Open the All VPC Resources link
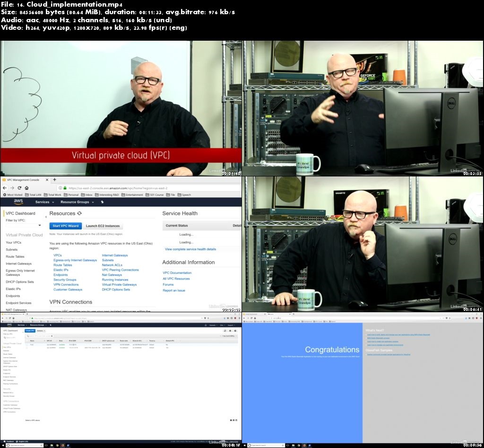484x448 pixels. click(176, 279)
